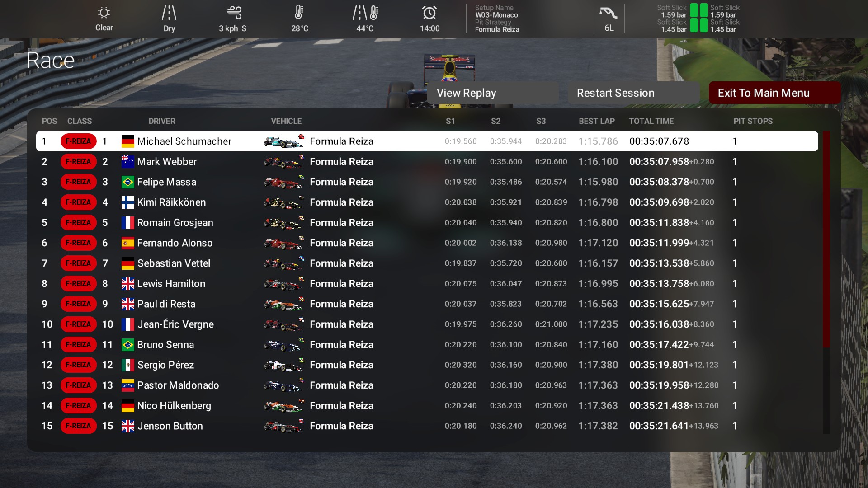Click the Pit Strategy Formula Reiza text
The width and height of the screenshot is (868, 488).
pyautogui.click(x=497, y=29)
